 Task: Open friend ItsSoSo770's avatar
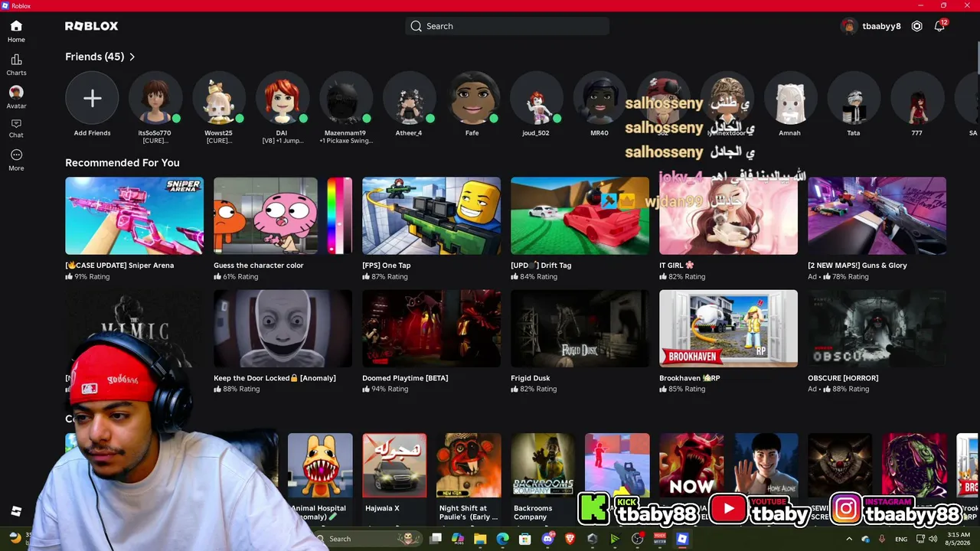(x=155, y=98)
